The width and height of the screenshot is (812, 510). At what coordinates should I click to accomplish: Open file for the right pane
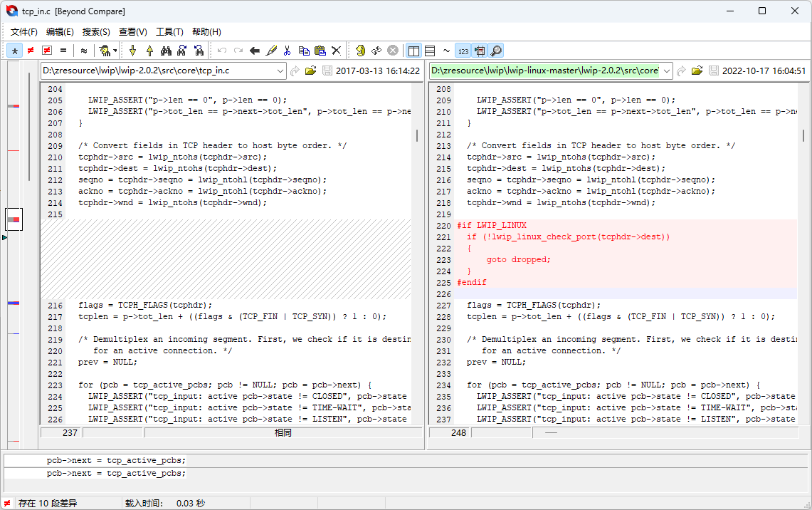[697, 71]
